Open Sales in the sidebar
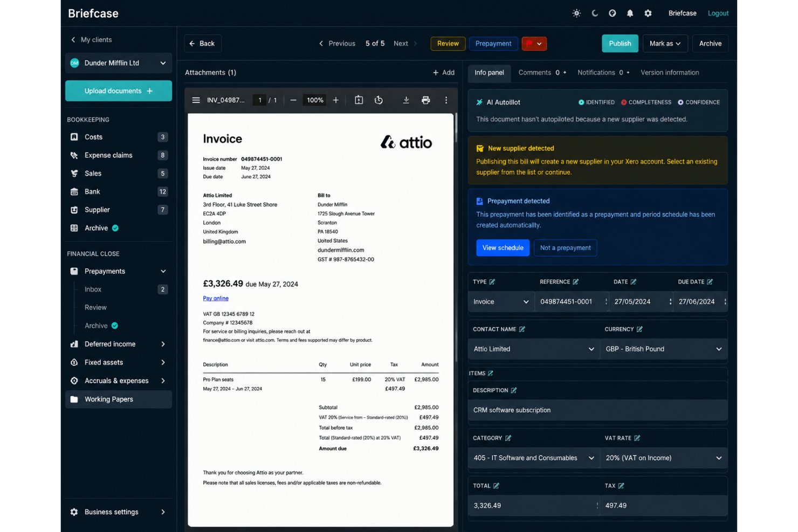 coord(119,174)
